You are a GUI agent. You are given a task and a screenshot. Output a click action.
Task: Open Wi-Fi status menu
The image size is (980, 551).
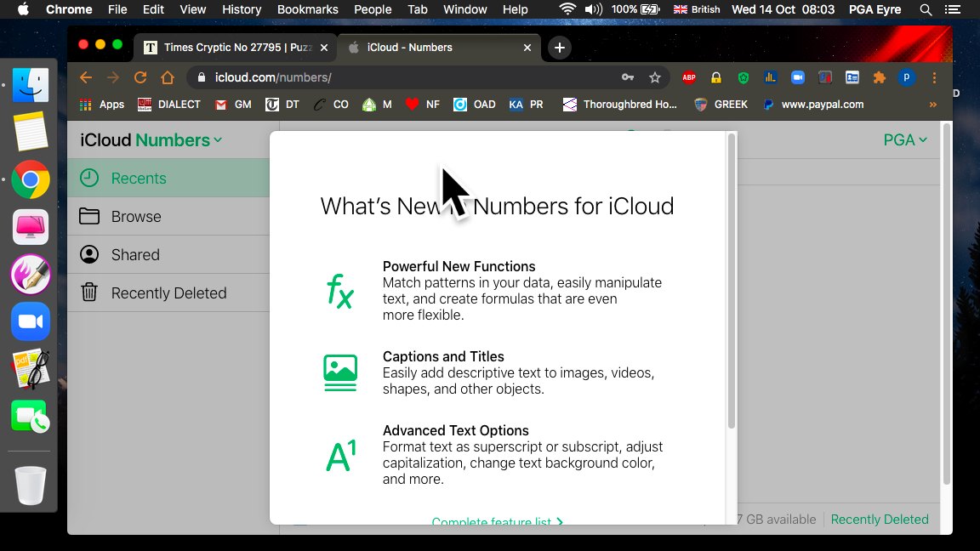567,9
